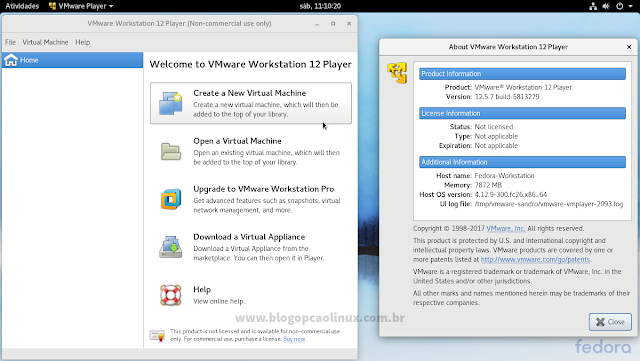The image size is (640, 361).
Task: Click the VMware Player icon in top bar
Action: click(x=52, y=6)
